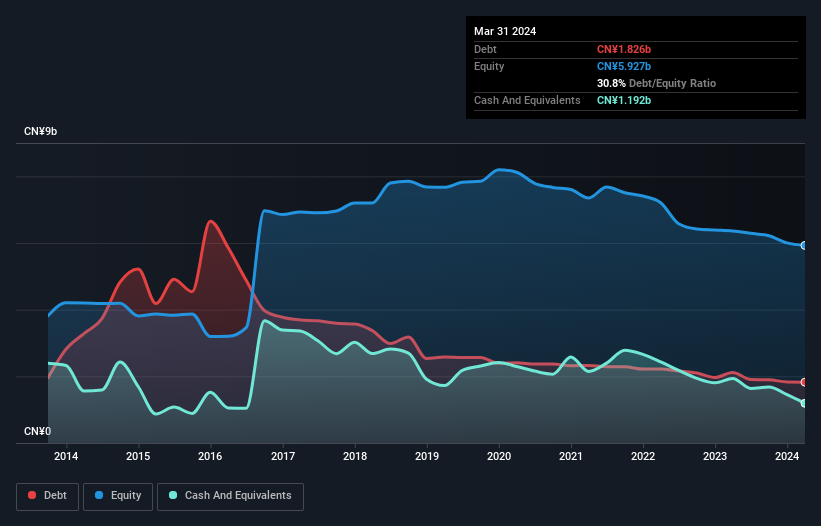Click the teal Cash legend dot
This screenshot has height=526, width=821.
click(x=173, y=495)
